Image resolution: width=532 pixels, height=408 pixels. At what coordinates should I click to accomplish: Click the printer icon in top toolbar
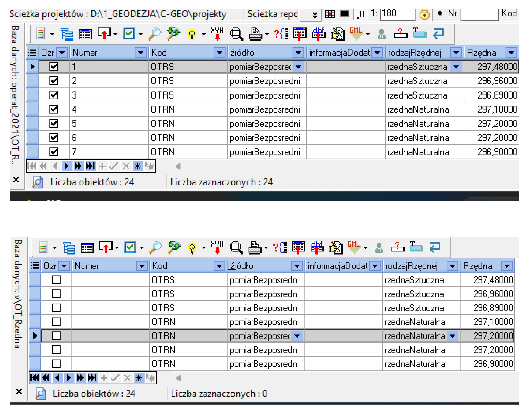coord(256,34)
